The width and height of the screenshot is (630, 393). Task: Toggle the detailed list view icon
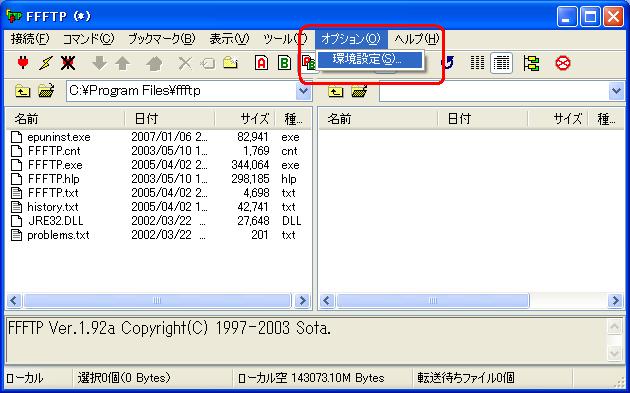pos(501,63)
